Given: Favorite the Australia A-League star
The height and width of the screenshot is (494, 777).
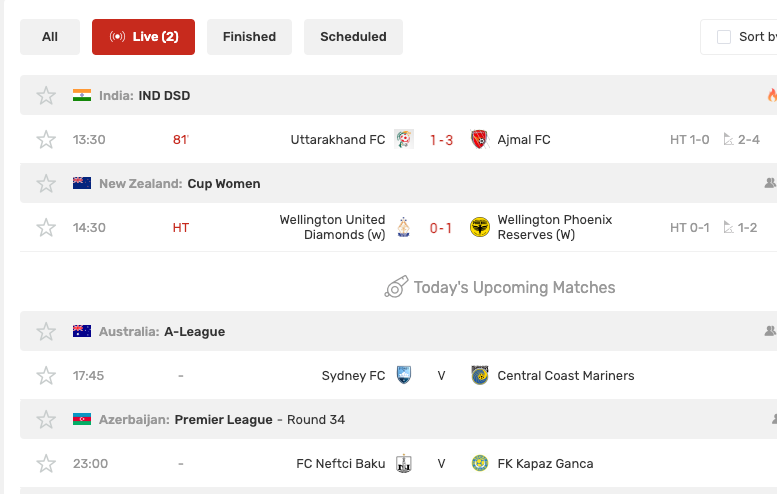Looking at the screenshot, I should pos(46,331).
